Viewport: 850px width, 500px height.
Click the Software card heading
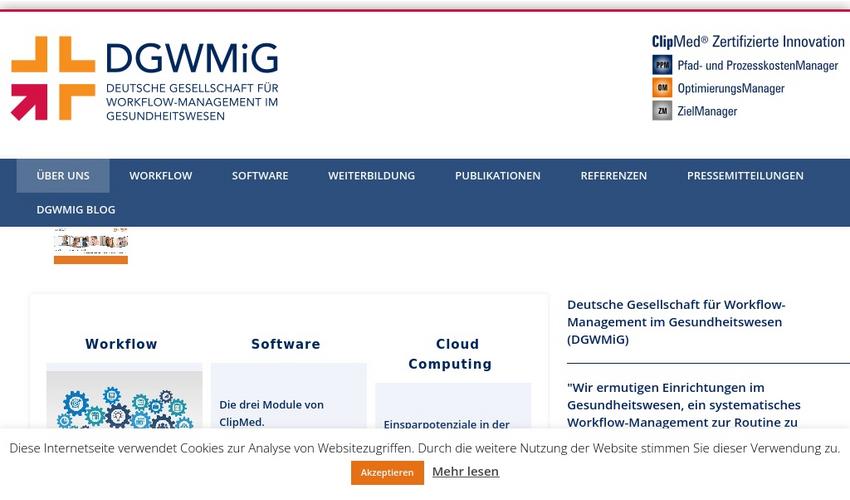[x=286, y=344]
